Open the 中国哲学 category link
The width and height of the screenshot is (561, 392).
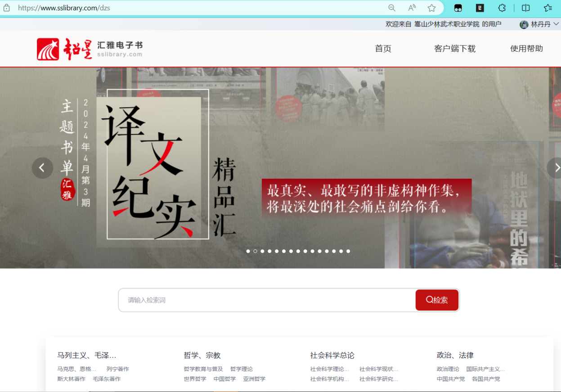click(224, 379)
